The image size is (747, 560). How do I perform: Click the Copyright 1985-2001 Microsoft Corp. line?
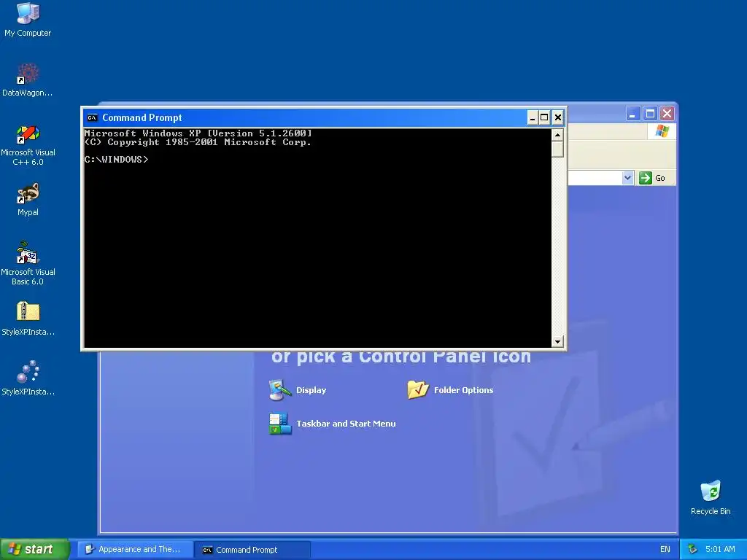[x=198, y=142]
